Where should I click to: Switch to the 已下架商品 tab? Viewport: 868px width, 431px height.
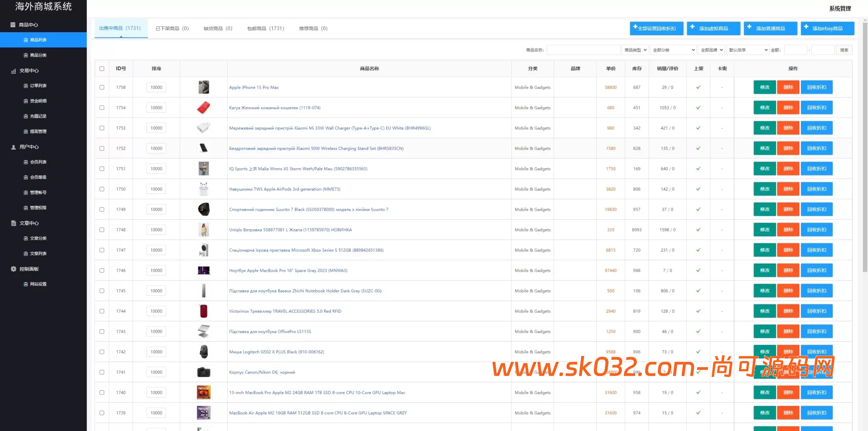tap(172, 28)
